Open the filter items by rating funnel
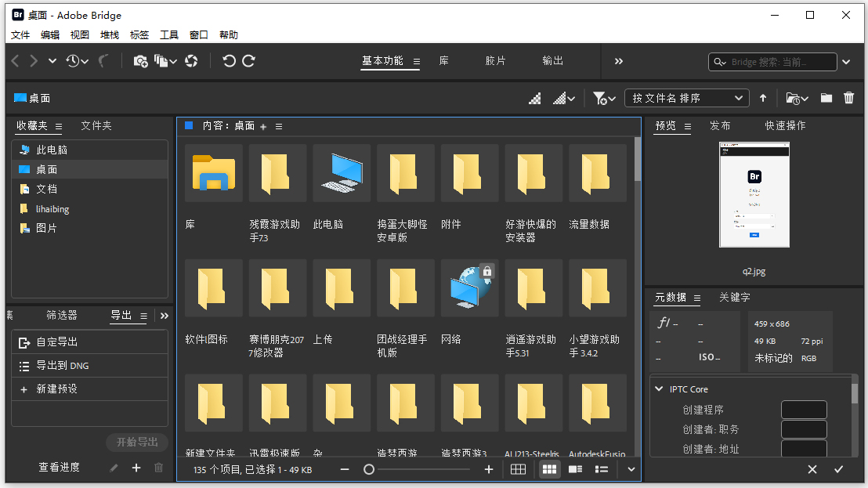The image size is (868, 488). 599,98
